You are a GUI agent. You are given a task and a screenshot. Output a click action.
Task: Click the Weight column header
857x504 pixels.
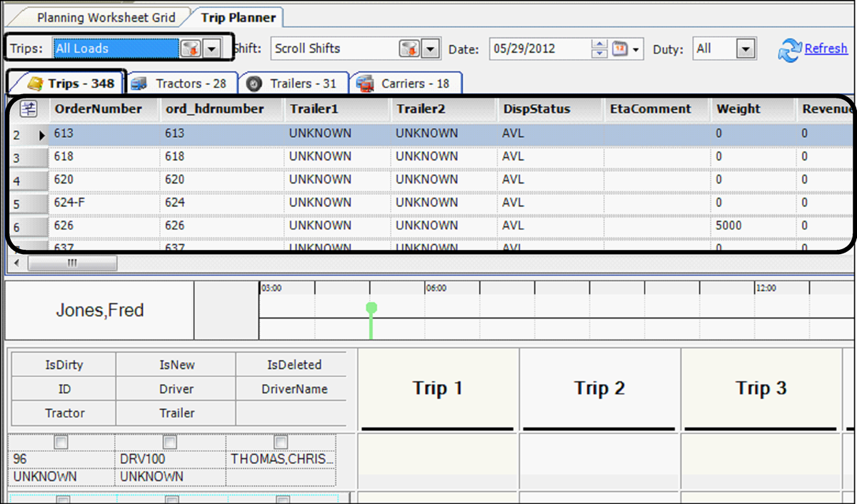tap(753, 109)
